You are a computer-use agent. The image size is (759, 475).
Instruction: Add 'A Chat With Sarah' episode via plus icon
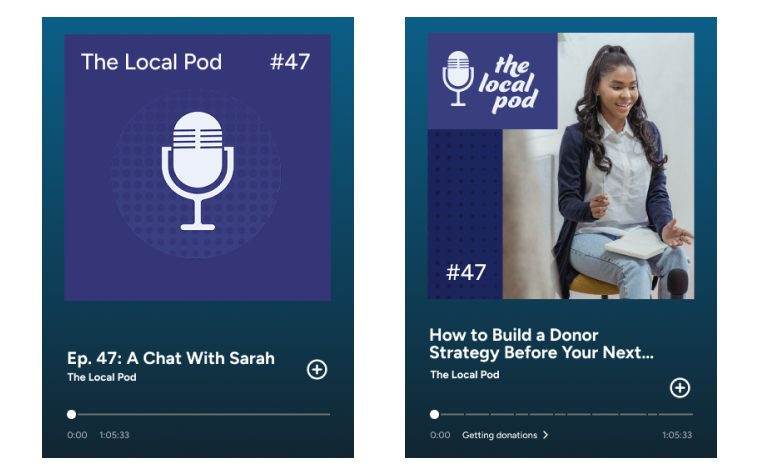[317, 369]
